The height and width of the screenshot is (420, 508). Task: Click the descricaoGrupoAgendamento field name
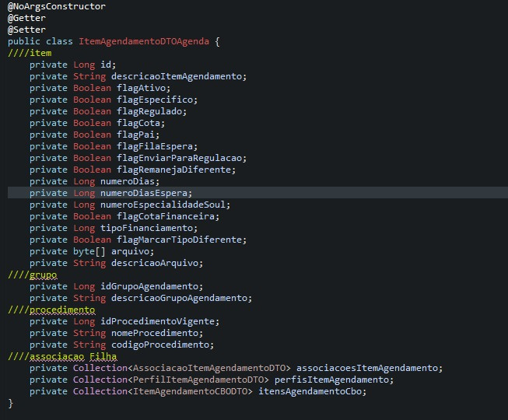coord(180,298)
